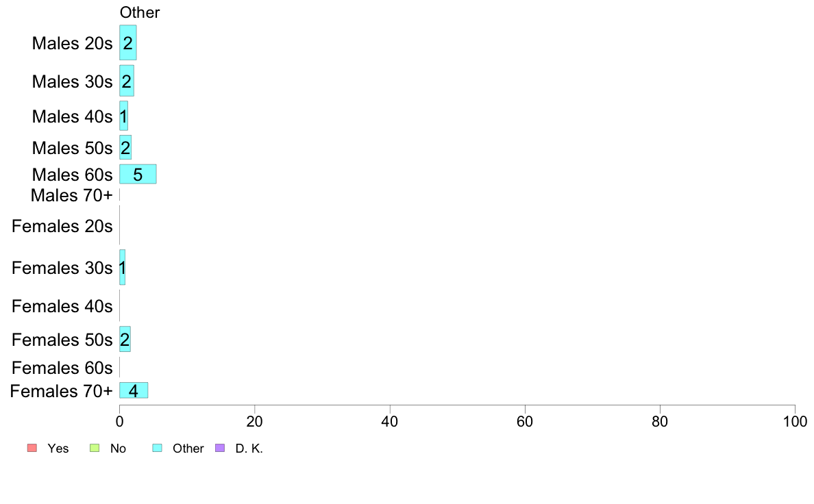Click the 100 axis tick label
814x504 pixels.
coord(795,421)
